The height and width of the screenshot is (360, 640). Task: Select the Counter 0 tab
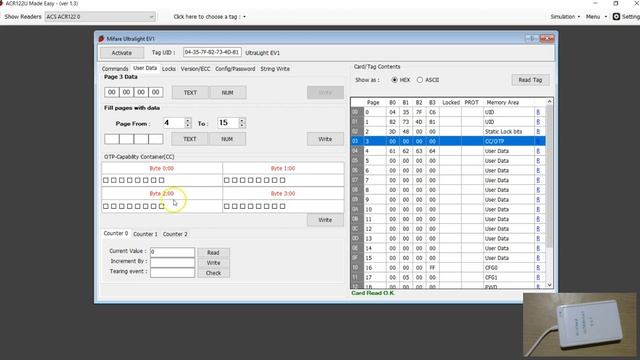click(116, 233)
